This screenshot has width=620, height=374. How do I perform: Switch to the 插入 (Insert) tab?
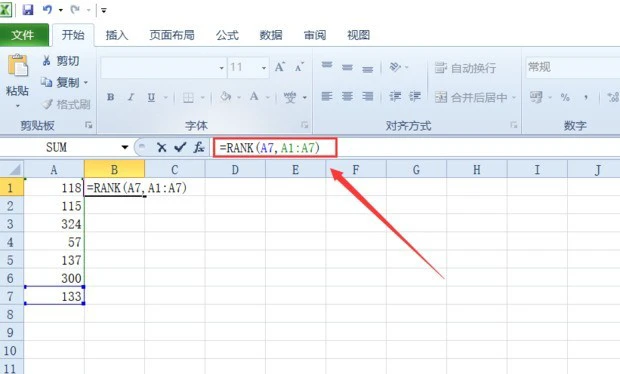(117, 35)
